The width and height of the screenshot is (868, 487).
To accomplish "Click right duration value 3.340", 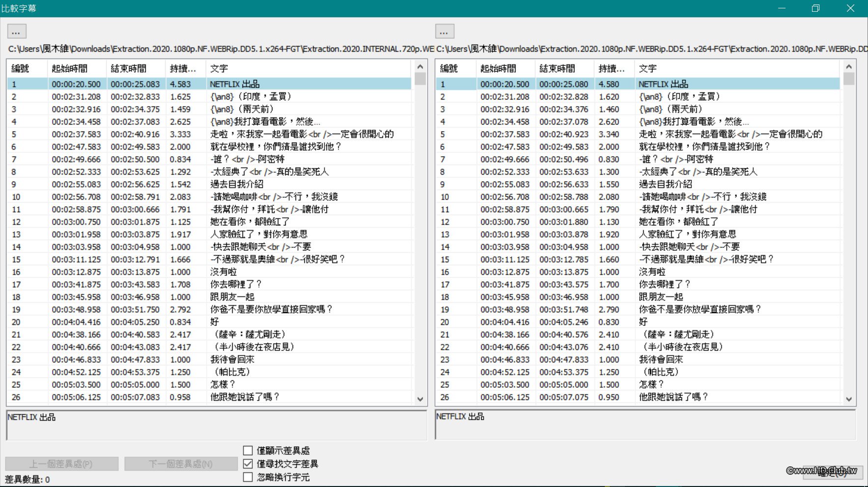I will click(609, 134).
